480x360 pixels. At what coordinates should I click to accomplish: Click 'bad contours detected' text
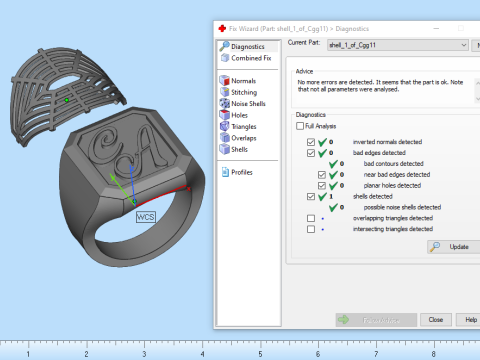[394, 164]
